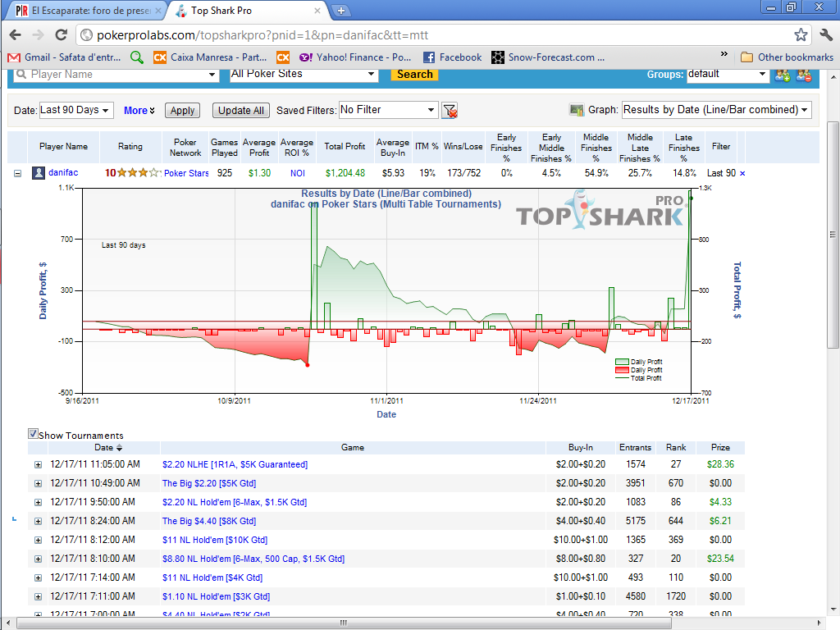Click the green magnifier bookmark icon

coord(137,57)
